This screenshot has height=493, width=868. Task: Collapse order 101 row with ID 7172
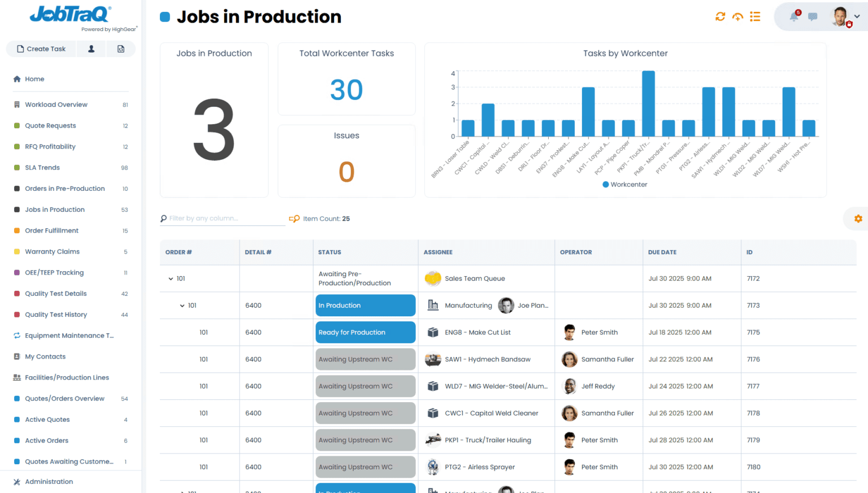[x=171, y=279]
